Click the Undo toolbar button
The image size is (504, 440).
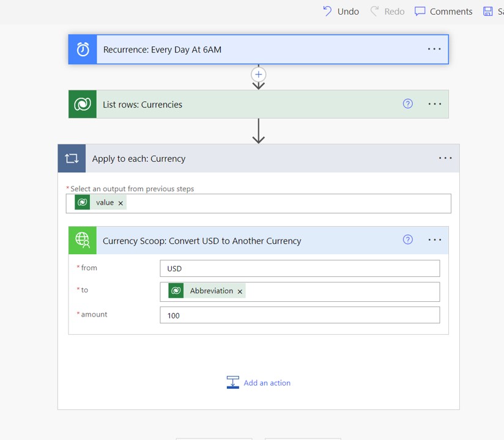[x=341, y=11]
